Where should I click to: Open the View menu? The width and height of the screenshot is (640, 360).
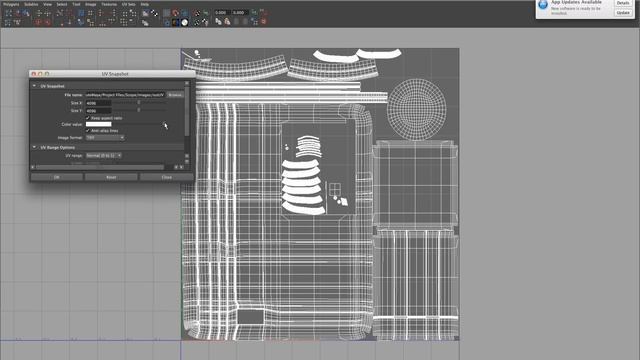(x=47, y=4)
